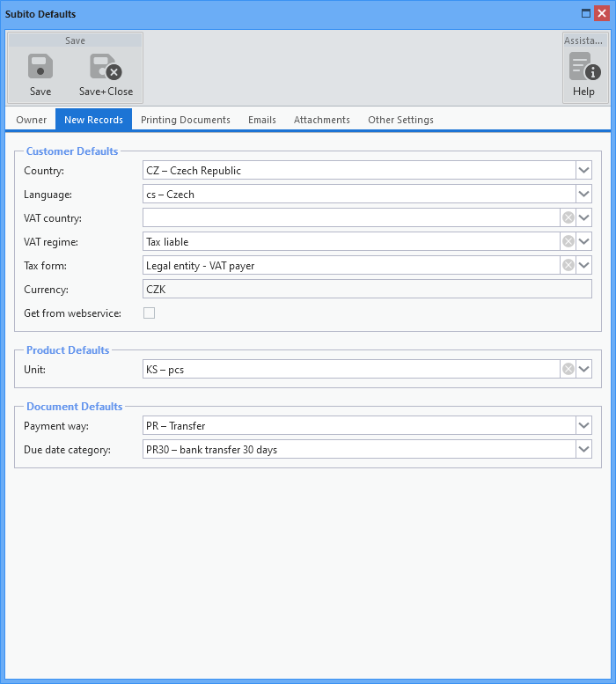616x684 pixels.
Task: Click the Product Defaults group heading
Action: [x=68, y=349]
